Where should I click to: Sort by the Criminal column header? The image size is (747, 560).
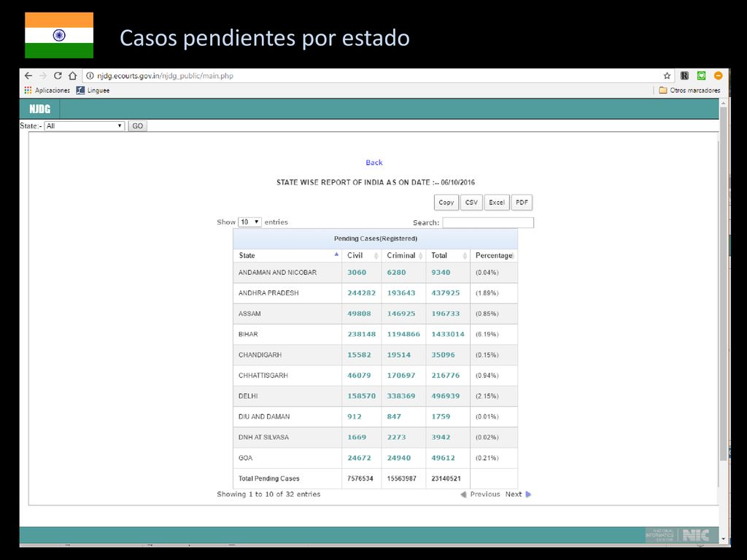coord(403,255)
